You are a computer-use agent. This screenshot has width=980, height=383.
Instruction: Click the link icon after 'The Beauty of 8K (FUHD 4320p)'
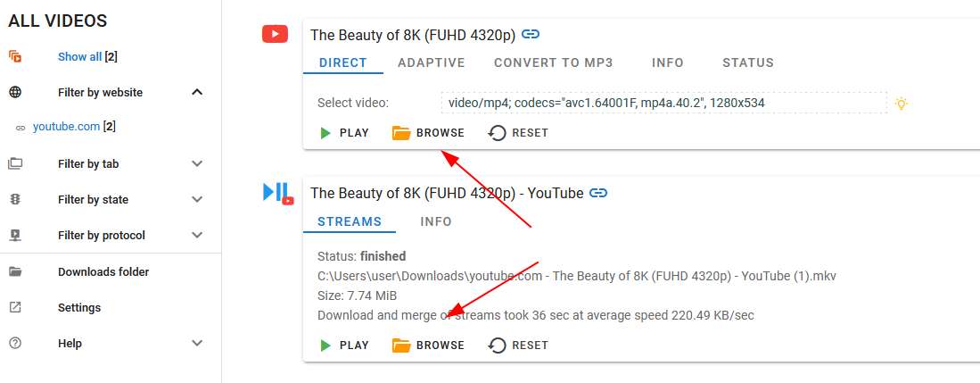click(531, 35)
